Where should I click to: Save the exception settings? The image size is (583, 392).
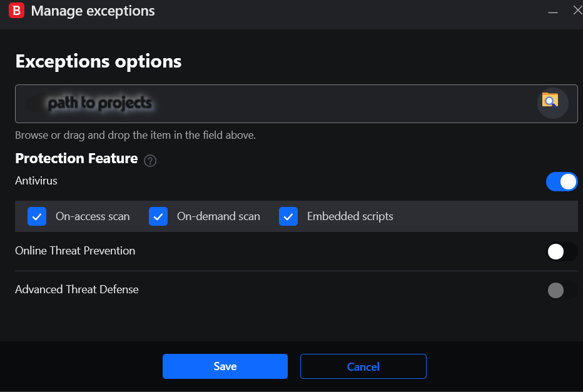[x=225, y=366]
